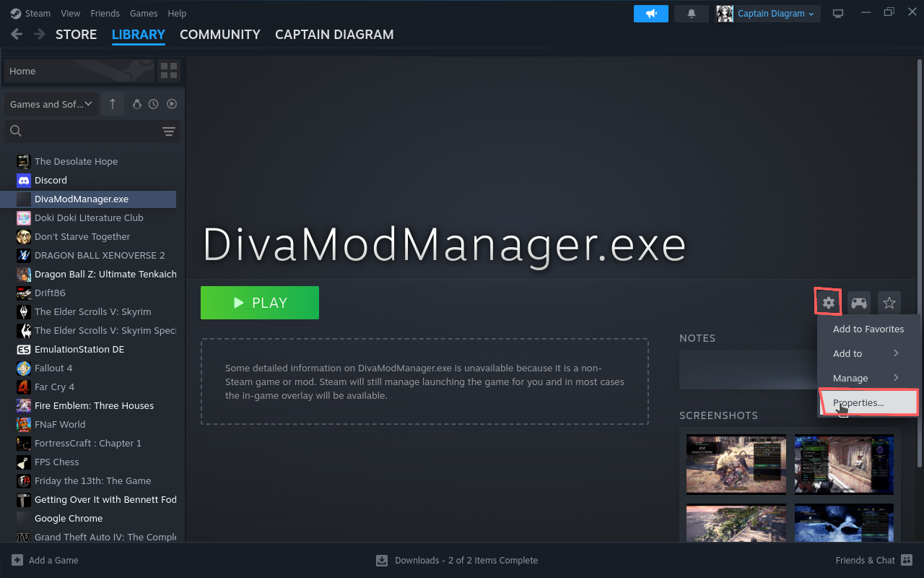Toggle the sort-ascending arrow button
924x578 pixels.
point(113,104)
